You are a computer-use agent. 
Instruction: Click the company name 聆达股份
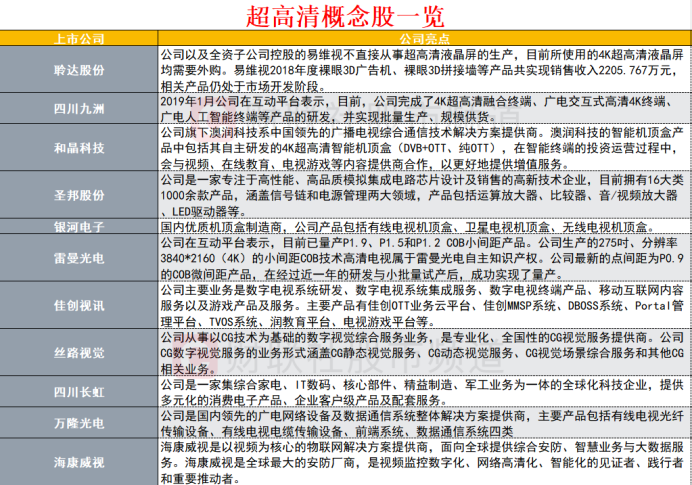79,70
